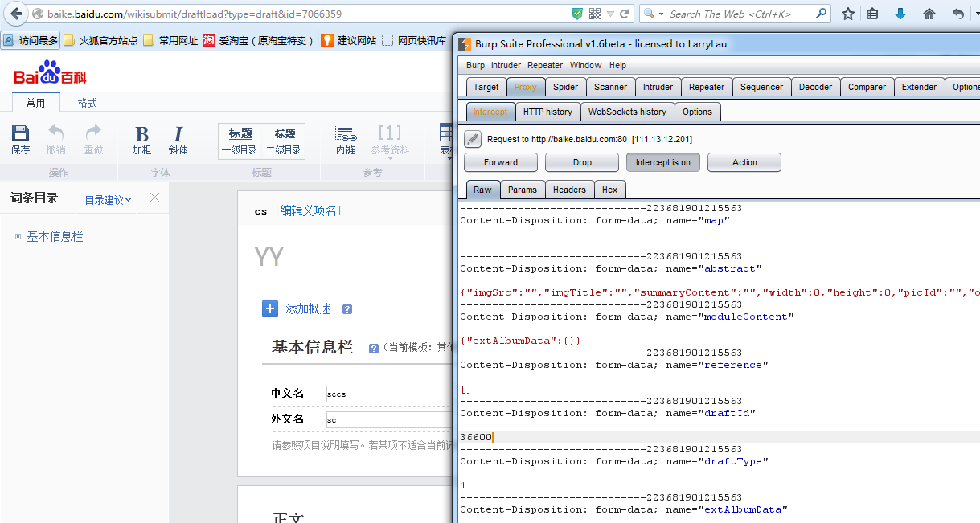Insert a 参考资料 reference

[x=390, y=140]
